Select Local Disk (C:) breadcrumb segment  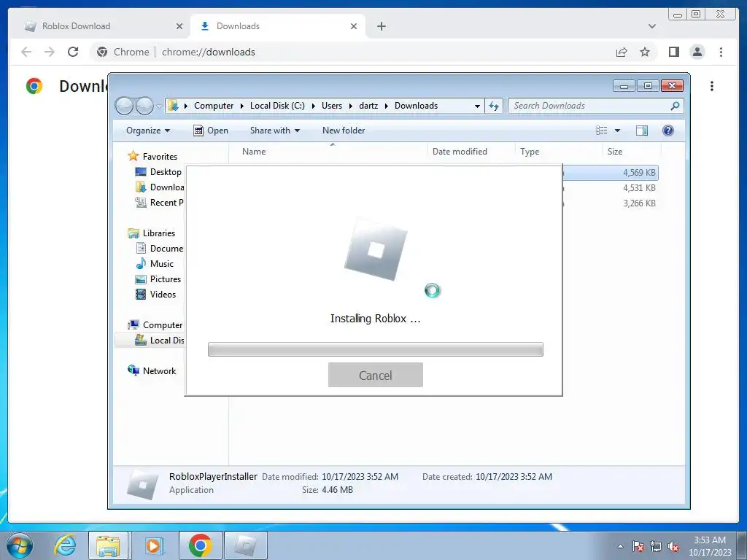point(277,106)
